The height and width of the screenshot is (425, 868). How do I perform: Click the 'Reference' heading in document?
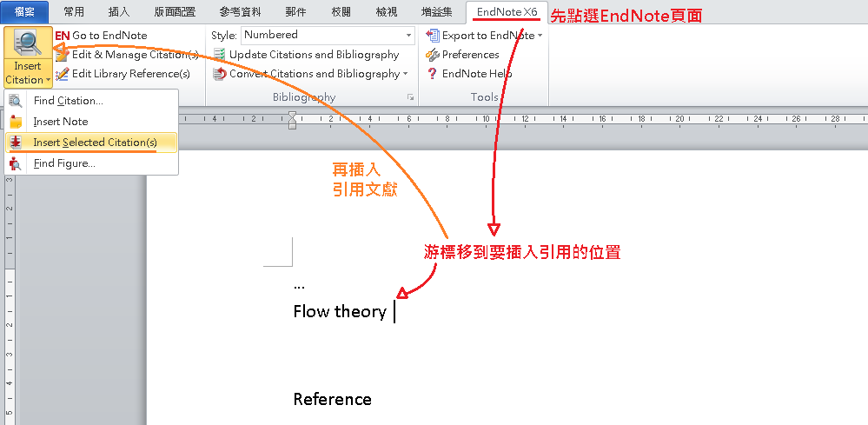coord(332,399)
